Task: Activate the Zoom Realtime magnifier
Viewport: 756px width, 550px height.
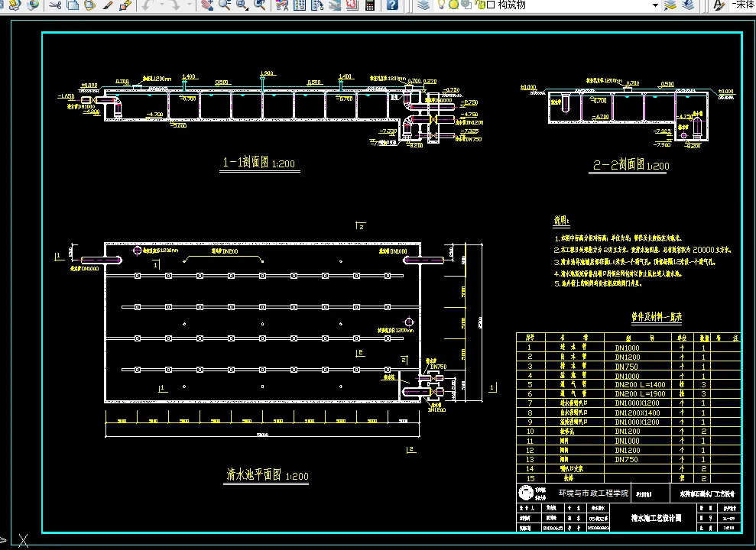Action: (x=224, y=5)
